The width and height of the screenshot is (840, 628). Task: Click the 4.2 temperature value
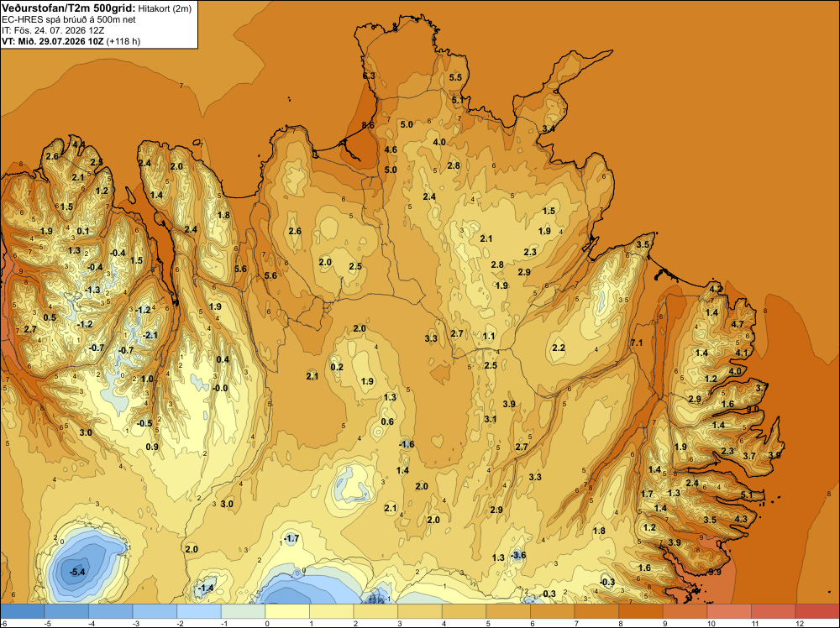[x=717, y=289]
